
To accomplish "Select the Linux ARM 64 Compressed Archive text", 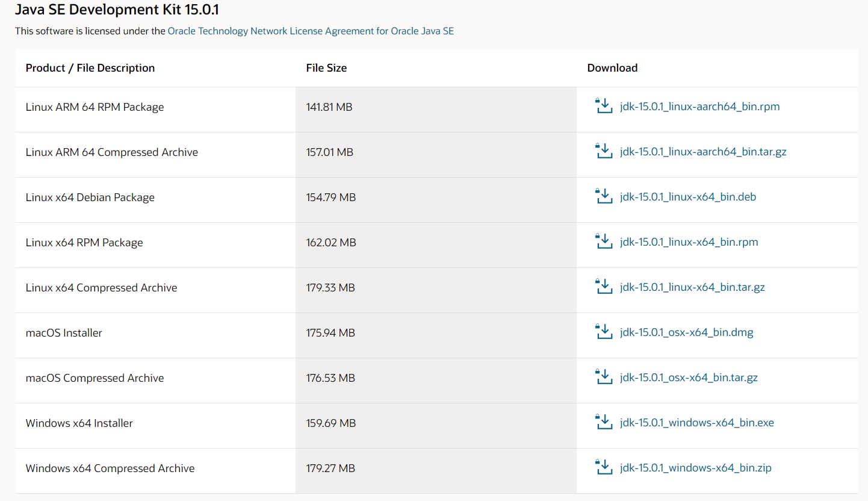I will click(x=112, y=152).
